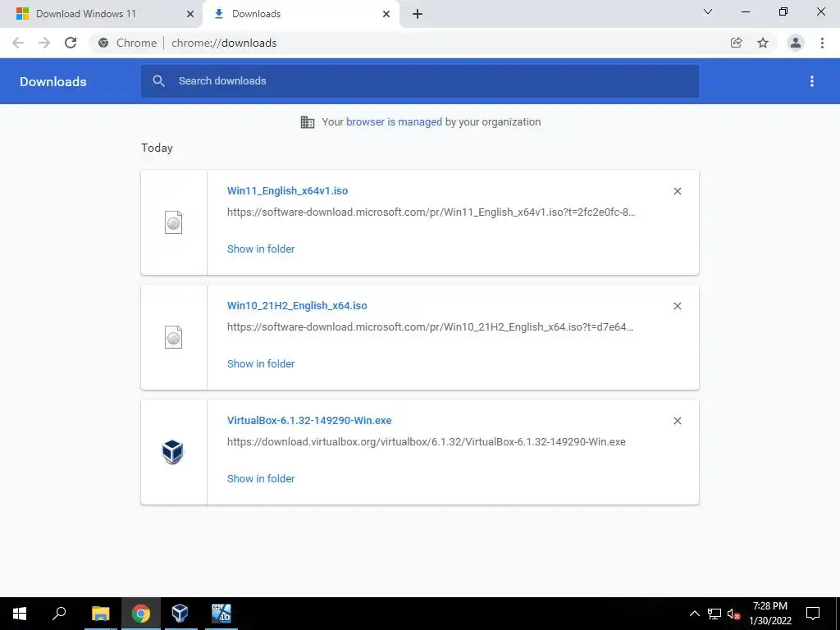Screen dimensions: 840x630
Task: Open the Windows Start menu
Action: pos(20,614)
